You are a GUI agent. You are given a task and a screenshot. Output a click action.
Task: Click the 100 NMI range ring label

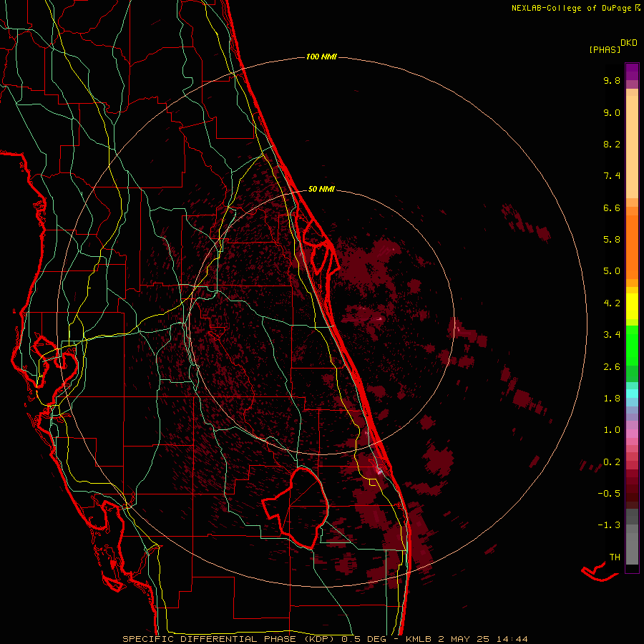point(321,57)
